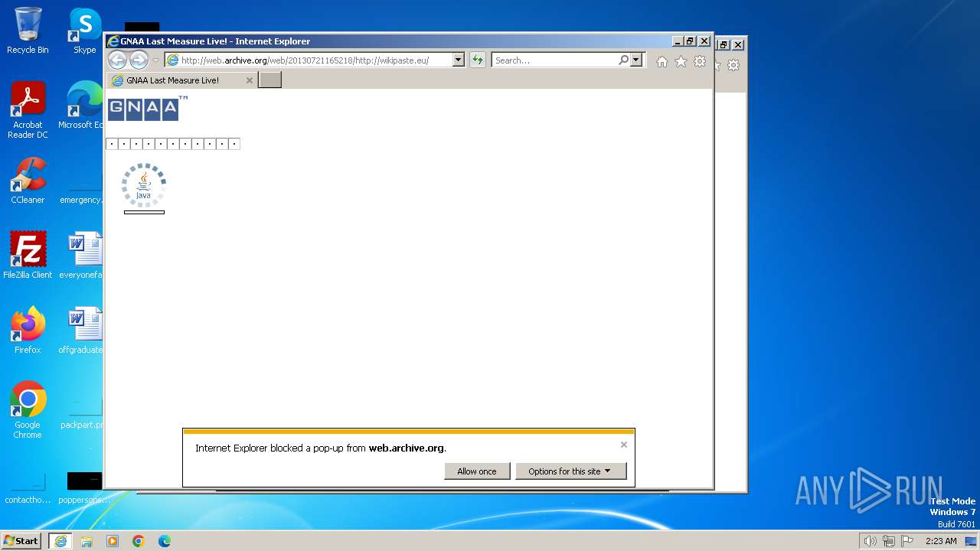Click the web.archive.org address bar
This screenshot has height=551, width=980.
[x=309, y=60]
